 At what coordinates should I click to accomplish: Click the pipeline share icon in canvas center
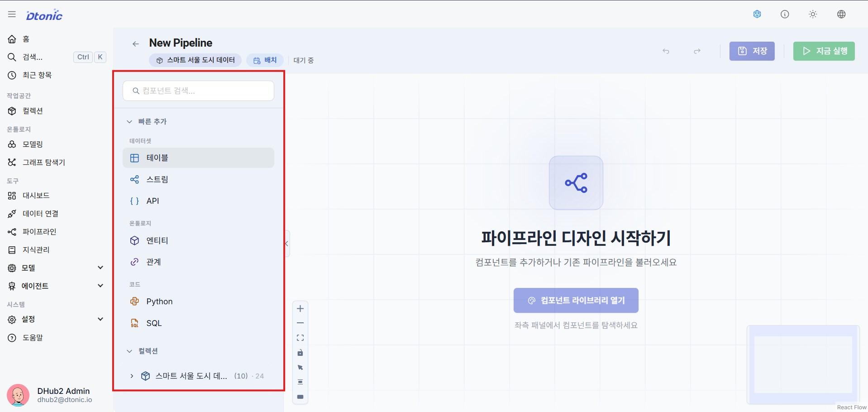[x=576, y=183]
